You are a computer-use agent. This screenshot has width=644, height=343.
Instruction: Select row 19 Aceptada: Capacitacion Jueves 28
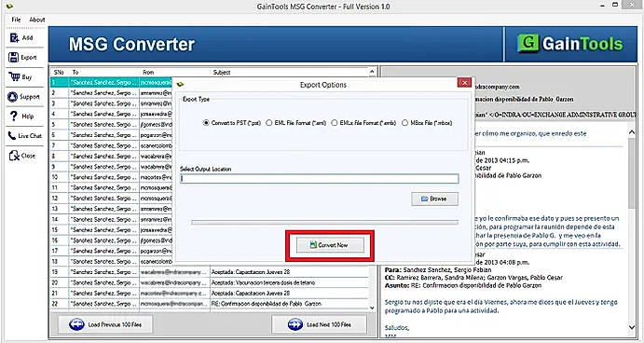[x=210, y=272]
